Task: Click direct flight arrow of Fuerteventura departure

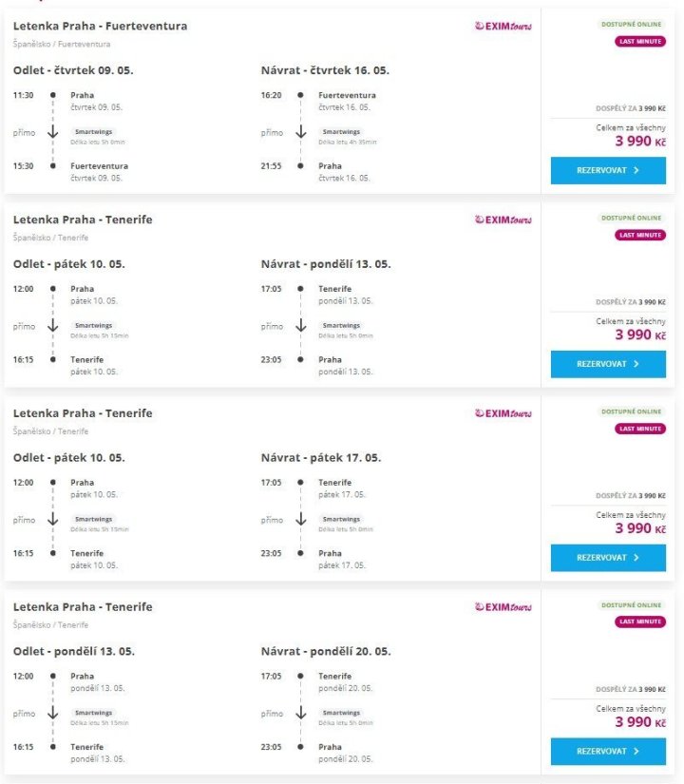Action: tap(52, 132)
